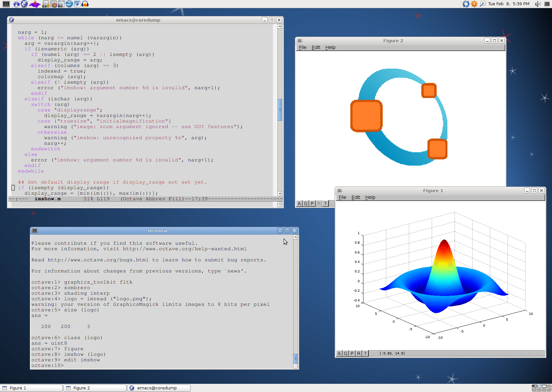This screenshot has width=552, height=392.
Task: Click the '## Set default display range' comment line
Action: 112,182
